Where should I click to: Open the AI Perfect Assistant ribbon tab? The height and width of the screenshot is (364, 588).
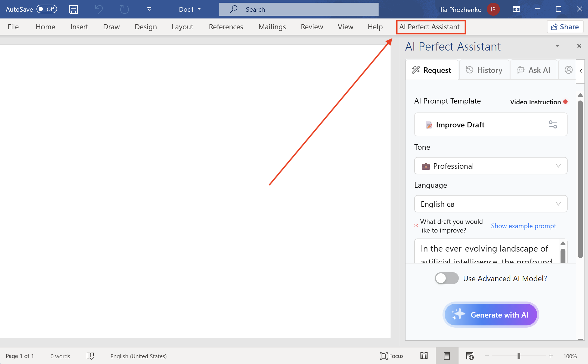[x=429, y=27]
